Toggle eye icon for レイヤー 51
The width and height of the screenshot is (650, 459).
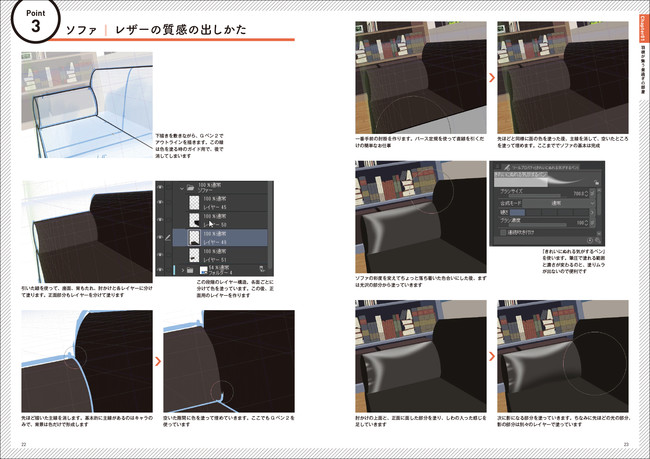[x=160, y=253]
